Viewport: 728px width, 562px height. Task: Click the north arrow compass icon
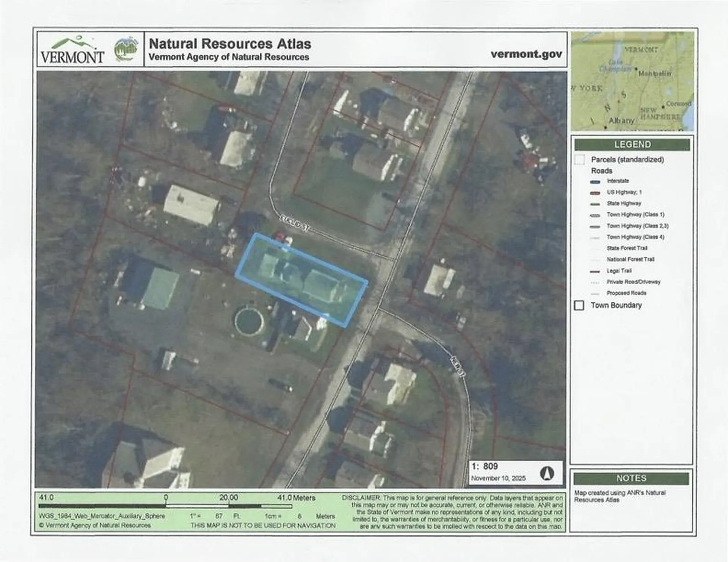click(x=547, y=474)
